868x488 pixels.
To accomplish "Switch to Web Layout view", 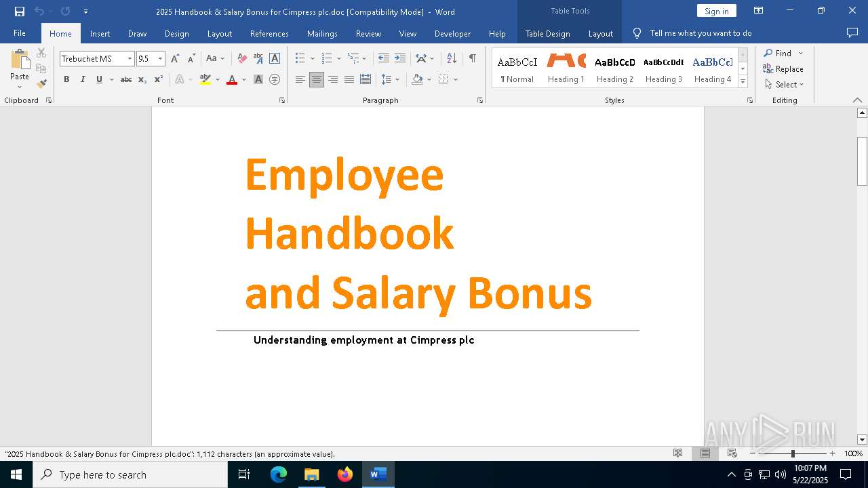I will [x=732, y=453].
